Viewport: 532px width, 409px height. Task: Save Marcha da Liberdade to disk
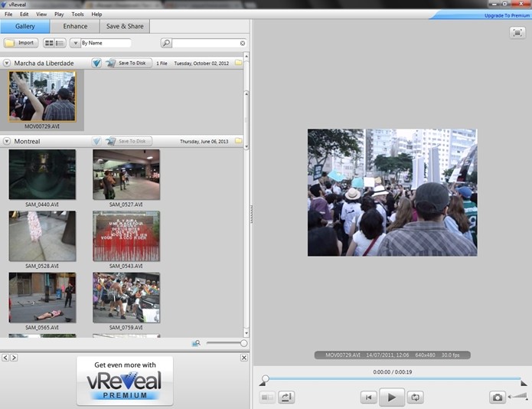click(128, 63)
